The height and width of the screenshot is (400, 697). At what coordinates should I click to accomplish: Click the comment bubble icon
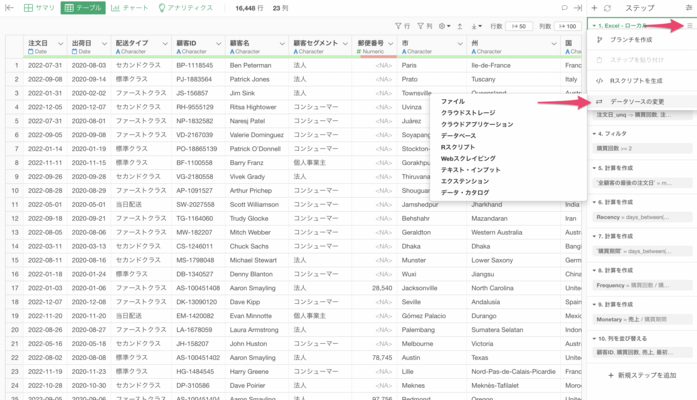(565, 8)
